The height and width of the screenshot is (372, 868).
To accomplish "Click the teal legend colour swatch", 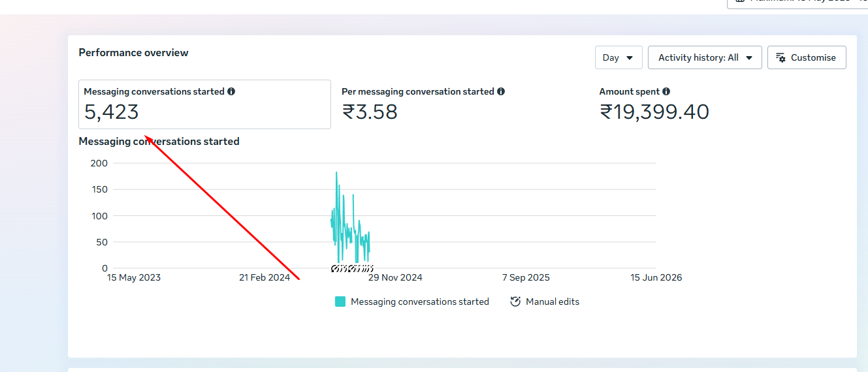I will pyautogui.click(x=340, y=302).
